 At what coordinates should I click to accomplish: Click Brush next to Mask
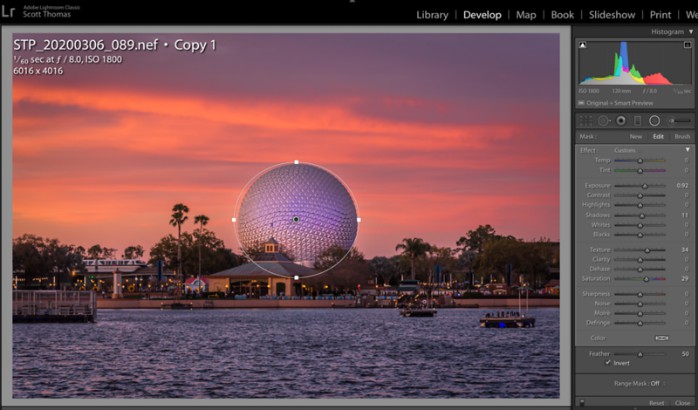click(682, 137)
